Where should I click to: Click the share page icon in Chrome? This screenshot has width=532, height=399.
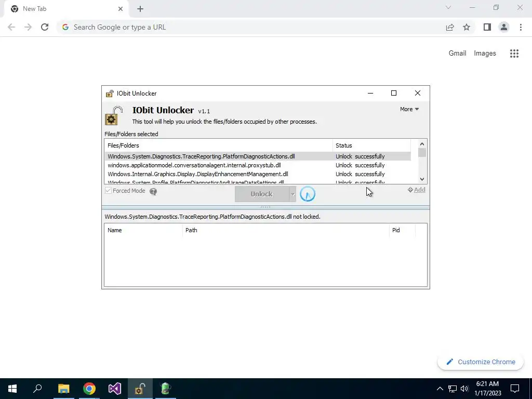(450, 27)
